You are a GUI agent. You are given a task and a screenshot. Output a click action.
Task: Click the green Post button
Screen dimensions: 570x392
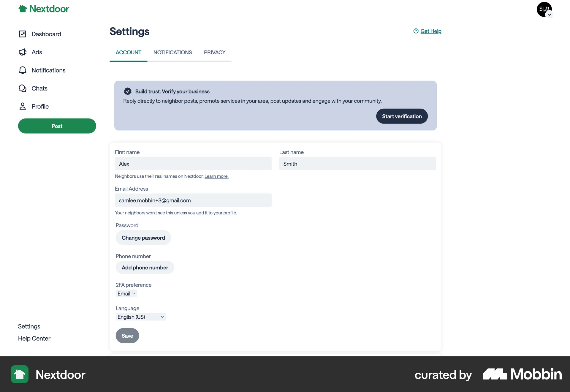click(x=57, y=126)
